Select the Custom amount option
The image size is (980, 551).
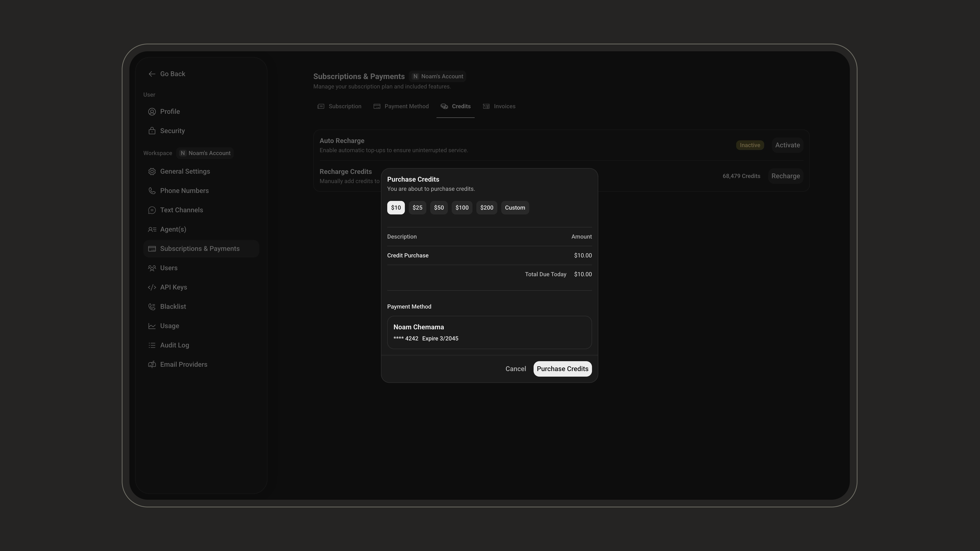click(515, 208)
